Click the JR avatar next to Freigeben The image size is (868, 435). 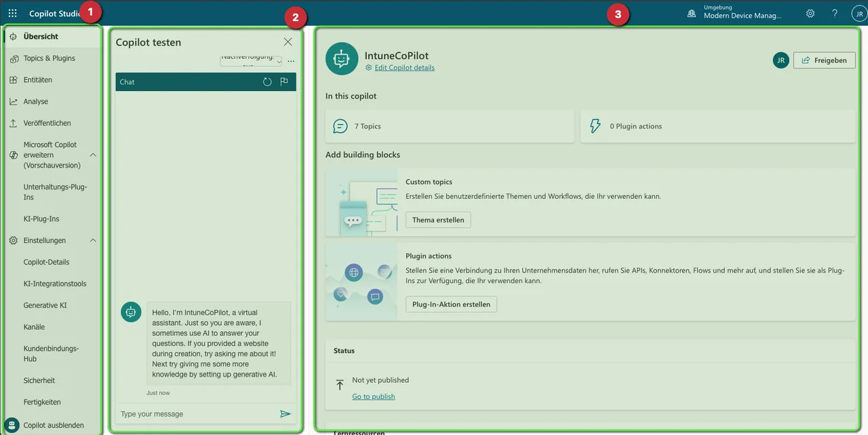pyautogui.click(x=781, y=60)
